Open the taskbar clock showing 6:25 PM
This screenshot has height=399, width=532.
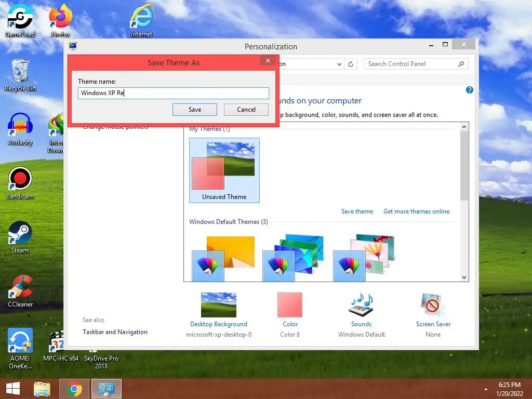click(509, 389)
